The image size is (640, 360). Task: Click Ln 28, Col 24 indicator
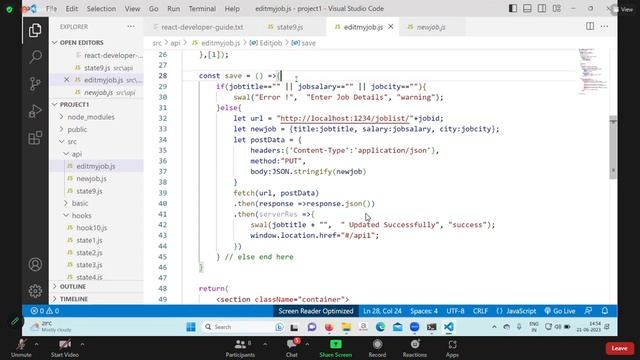pyautogui.click(x=382, y=311)
